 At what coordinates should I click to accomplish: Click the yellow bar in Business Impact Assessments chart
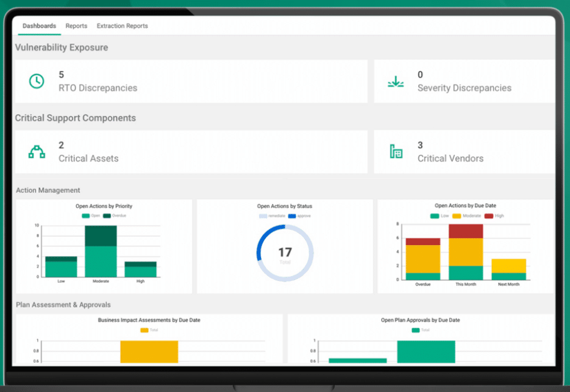149,352
